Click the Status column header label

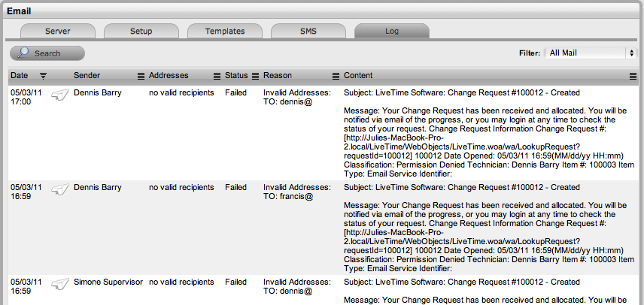(236, 76)
